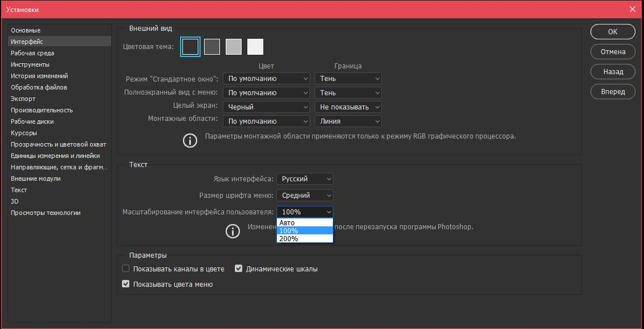Open the Производительность category
The image size is (644, 329).
coord(60,110)
